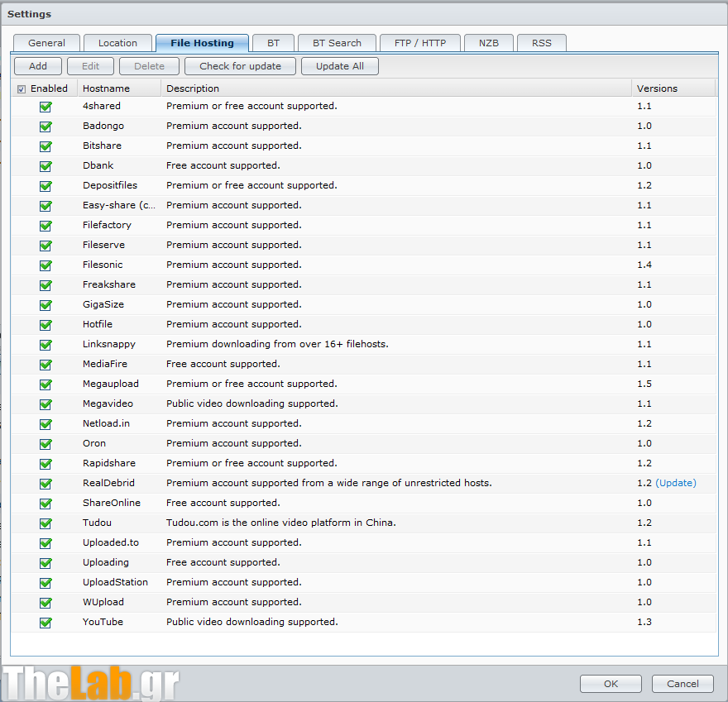728x702 pixels.
Task: Open the FTP / HTTP tab
Action: (420, 43)
